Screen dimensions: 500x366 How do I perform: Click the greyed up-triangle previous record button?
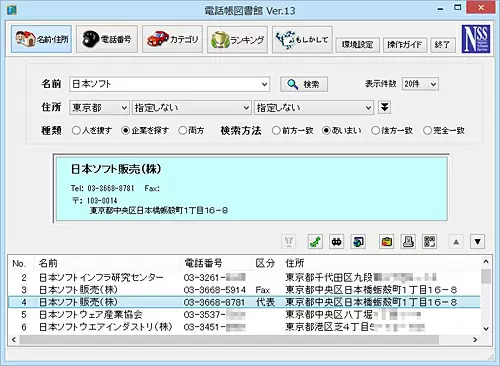456,242
